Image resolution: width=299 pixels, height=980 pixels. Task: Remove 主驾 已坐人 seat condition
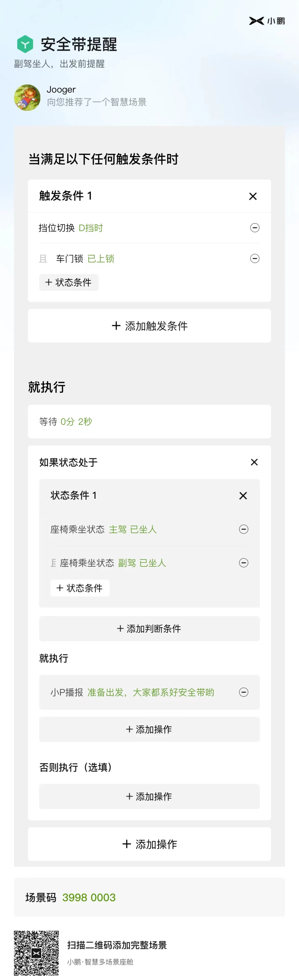(244, 529)
